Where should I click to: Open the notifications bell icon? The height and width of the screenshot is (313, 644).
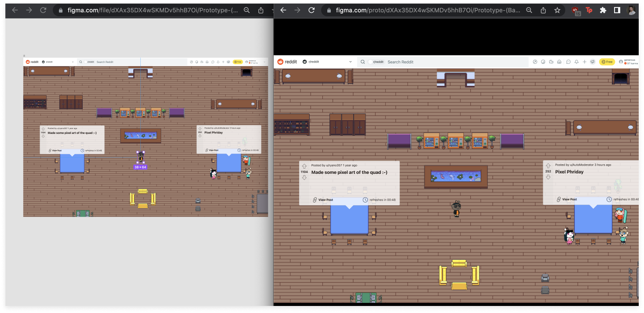tap(577, 62)
